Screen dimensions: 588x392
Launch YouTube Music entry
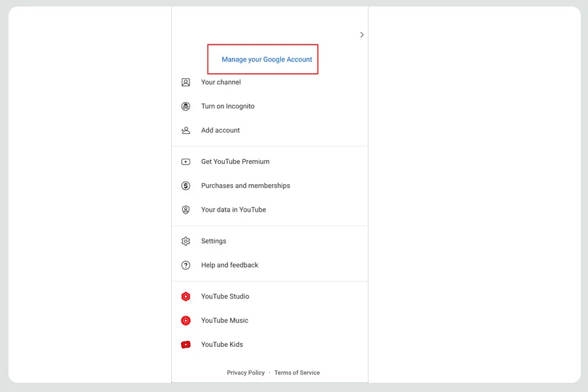[270, 320]
